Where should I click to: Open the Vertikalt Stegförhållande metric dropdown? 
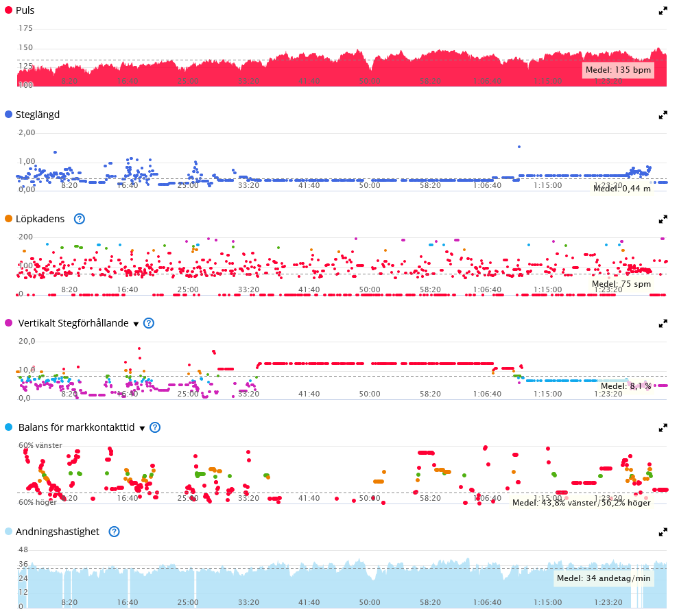pos(136,324)
